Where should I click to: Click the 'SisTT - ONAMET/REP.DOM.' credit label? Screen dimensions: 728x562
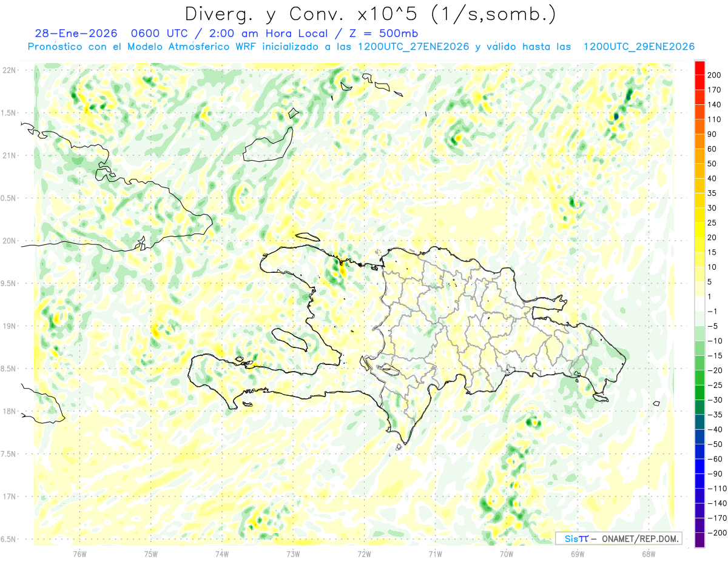pyautogui.click(x=618, y=538)
